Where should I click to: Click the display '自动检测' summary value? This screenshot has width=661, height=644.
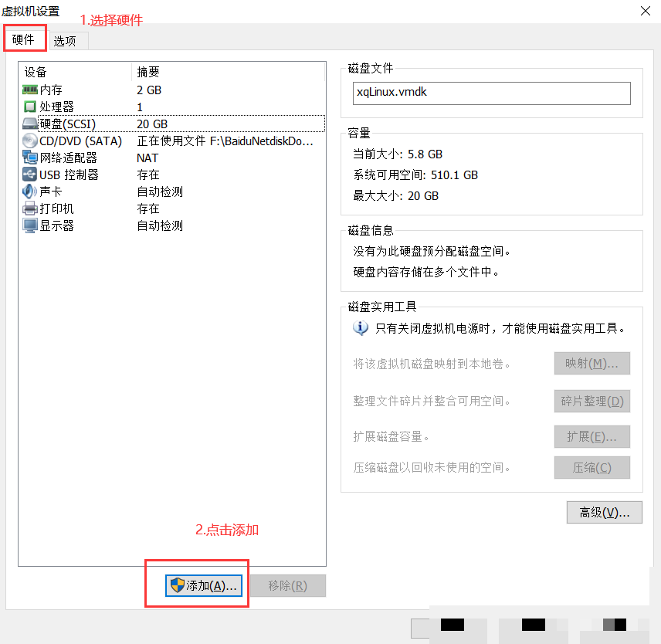pos(160,225)
